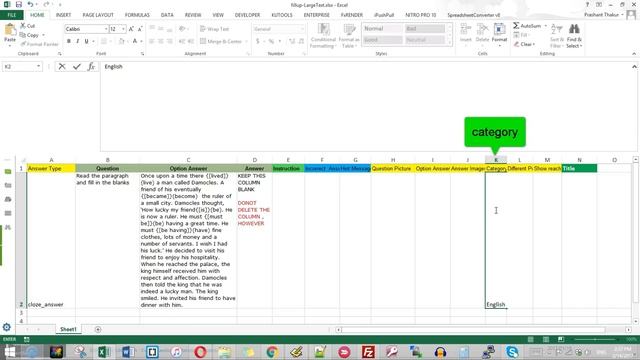The width and height of the screenshot is (640, 360).
Task: Select the Bad cell style
Action: [x=425, y=29]
